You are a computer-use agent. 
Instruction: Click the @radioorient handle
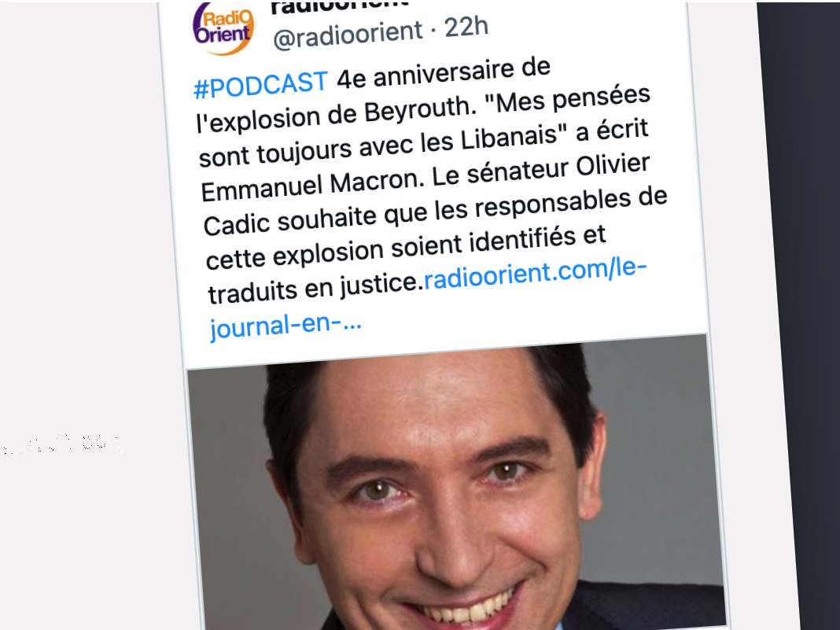pyautogui.click(x=348, y=36)
